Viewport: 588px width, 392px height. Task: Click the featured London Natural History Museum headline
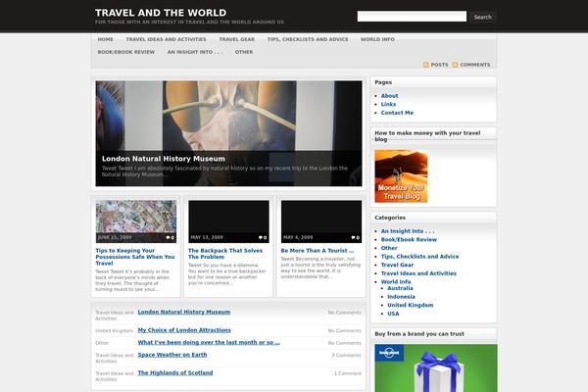164,159
